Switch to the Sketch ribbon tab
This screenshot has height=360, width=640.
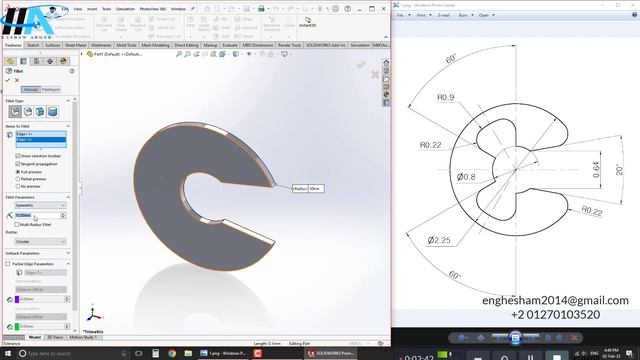click(x=33, y=45)
